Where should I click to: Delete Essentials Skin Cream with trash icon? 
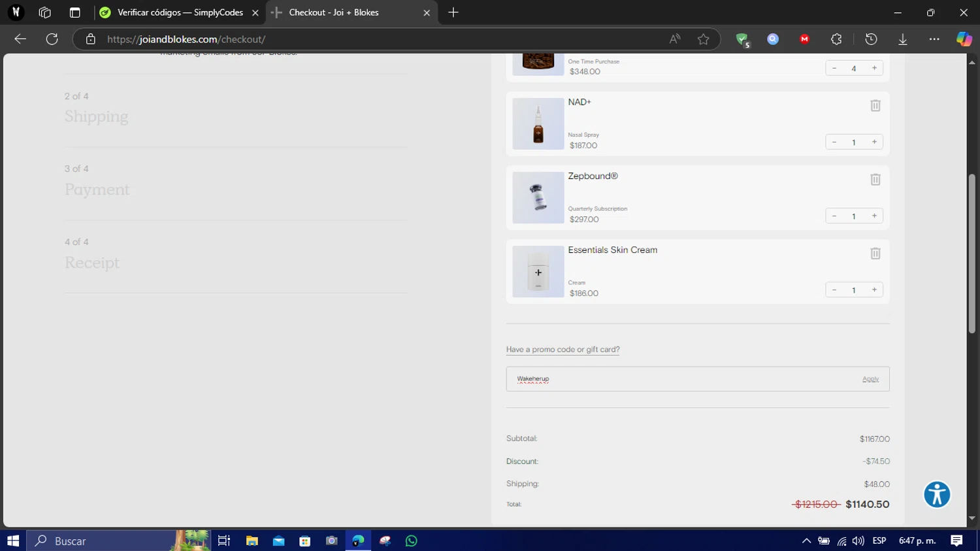pyautogui.click(x=875, y=253)
